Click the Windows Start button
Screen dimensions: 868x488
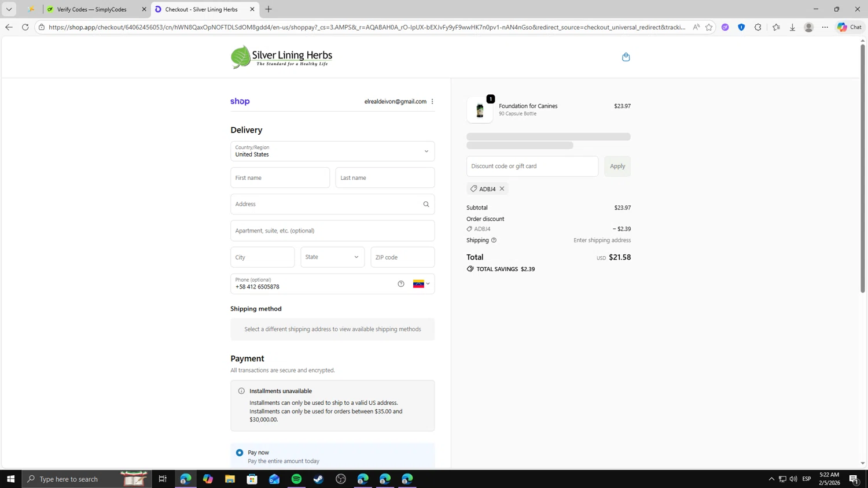tap(10, 479)
